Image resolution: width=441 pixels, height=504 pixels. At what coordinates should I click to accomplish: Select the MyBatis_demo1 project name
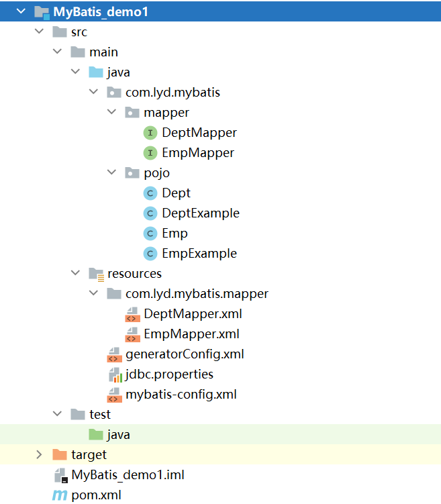pyautogui.click(x=101, y=12)
